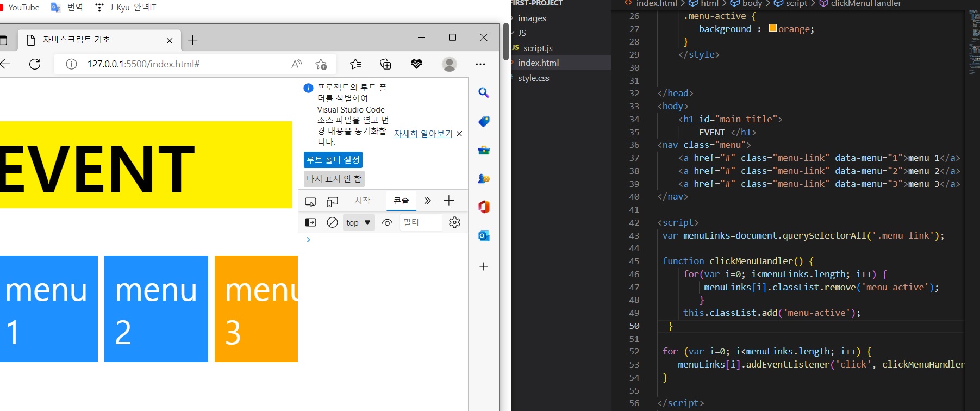Collapse the JS folder in VS Code explorer

(521, 33)
